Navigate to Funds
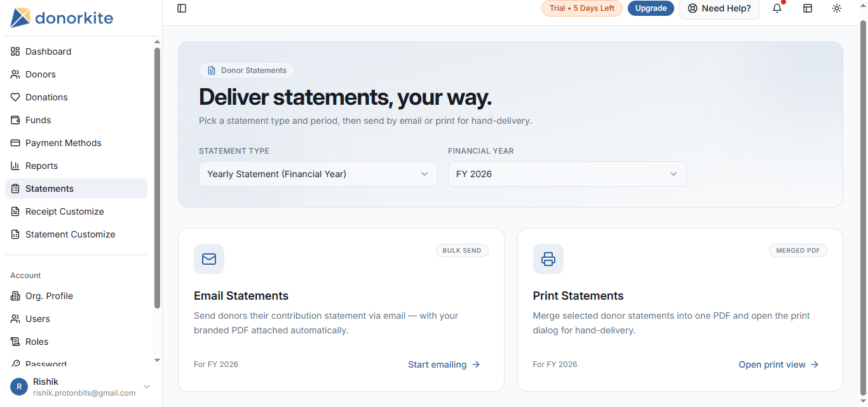 pos(76,120)
